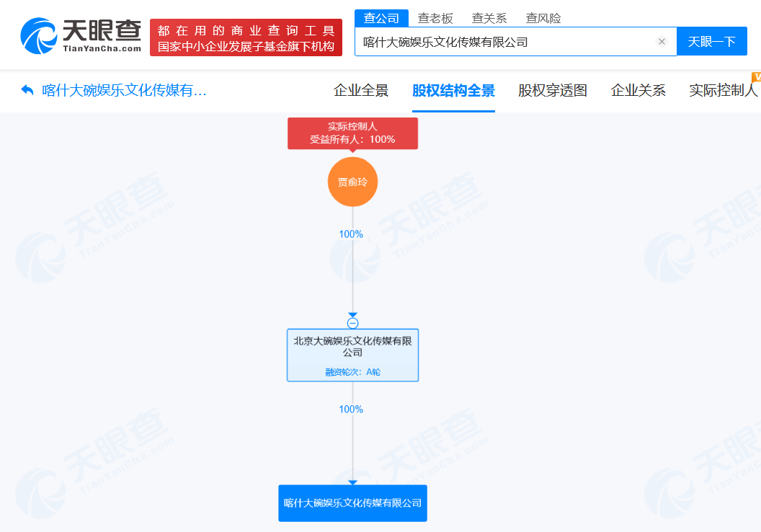Clear the search box using the × icon
Image resolution: width=761 pixels, height=532 pixels.
pyautogui.click(x=662, y=41)
